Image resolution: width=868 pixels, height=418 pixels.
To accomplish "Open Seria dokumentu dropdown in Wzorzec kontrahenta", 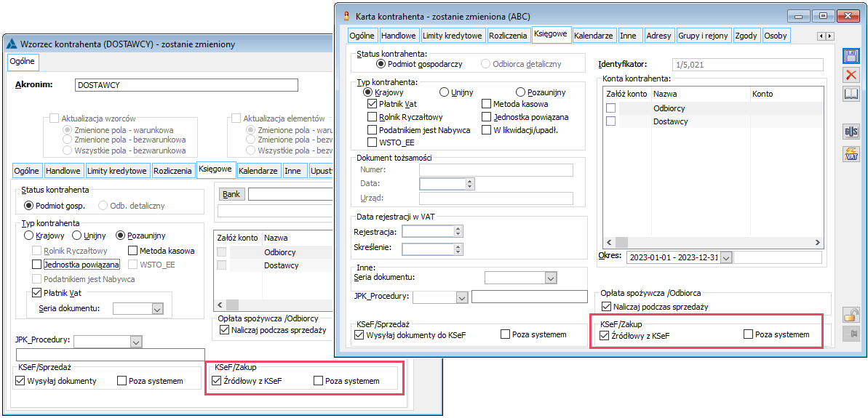I will click(x=157, y=308).
